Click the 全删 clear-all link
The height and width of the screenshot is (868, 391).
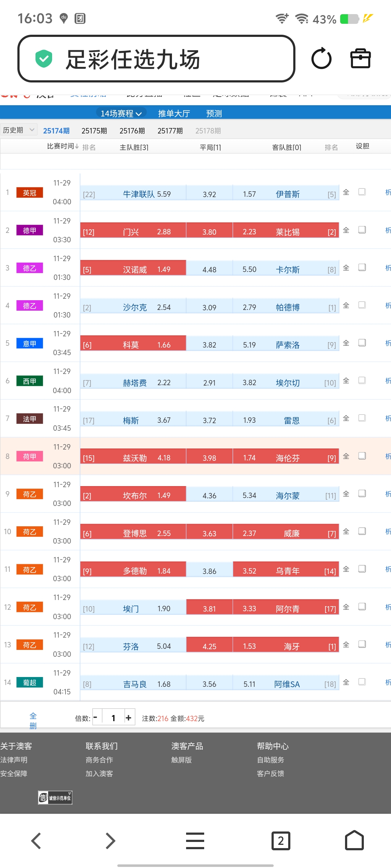click(x=33, y=720)
